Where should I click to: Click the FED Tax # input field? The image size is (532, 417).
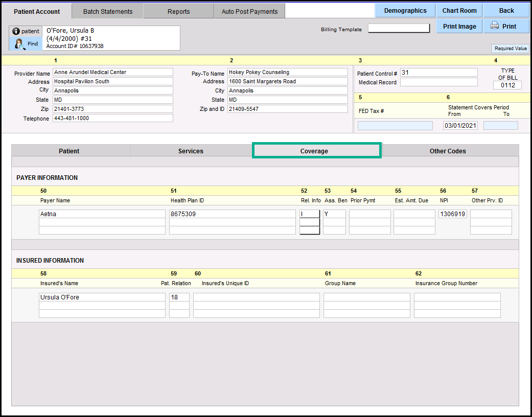click(395, 126)
